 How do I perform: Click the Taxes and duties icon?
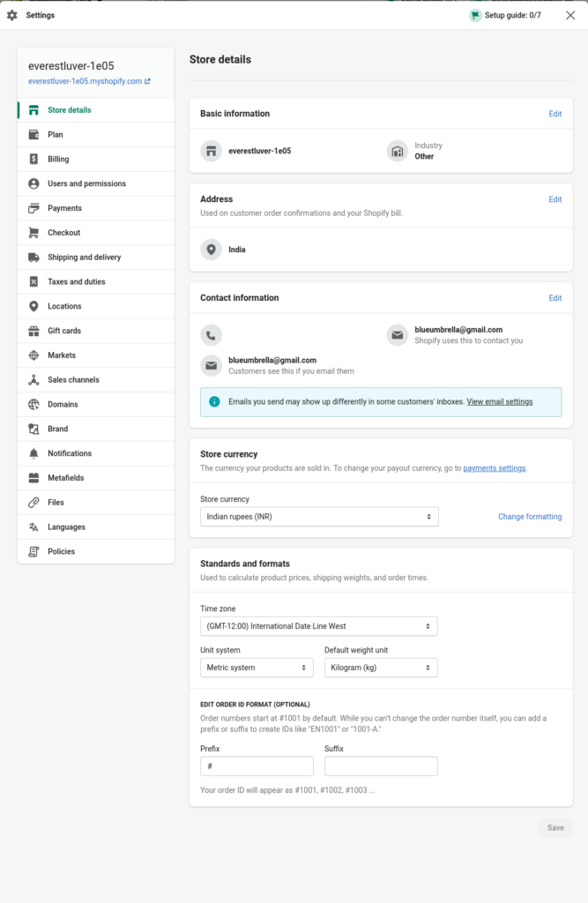[x=34, y=281]
